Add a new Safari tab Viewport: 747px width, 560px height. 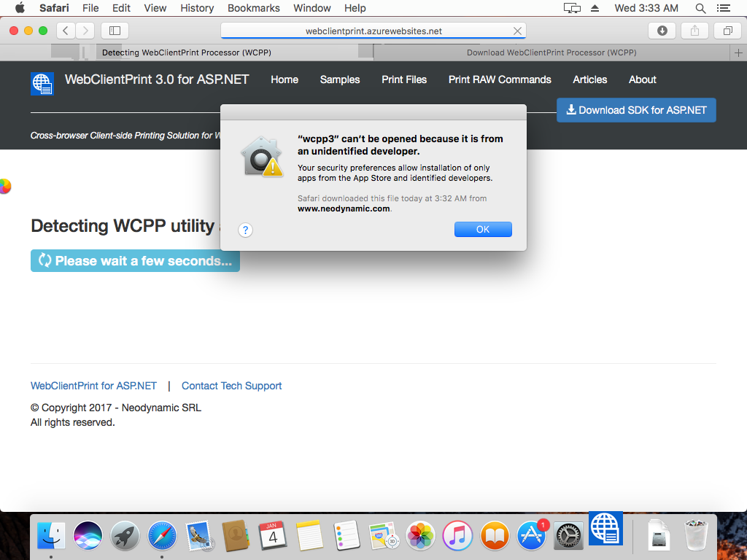click(x=738, y=52)
